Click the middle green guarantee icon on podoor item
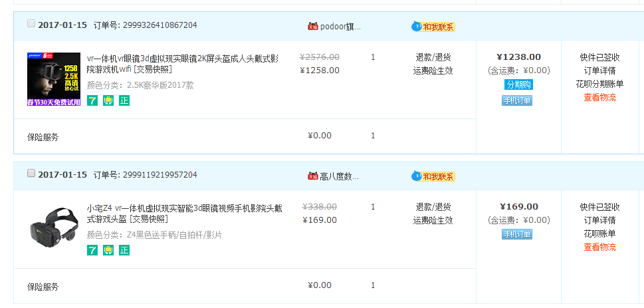 coord(108,100)
